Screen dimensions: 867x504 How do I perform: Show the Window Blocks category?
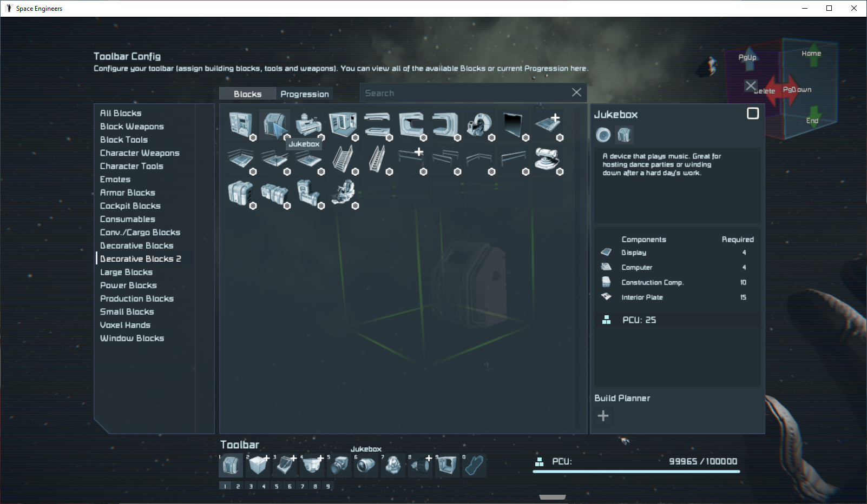132,339
